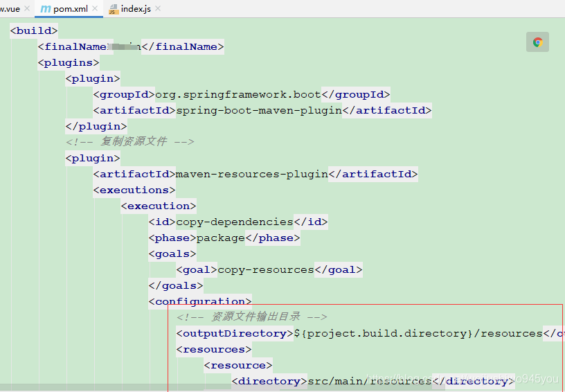This screenshot has width=565, height=392.
Task: Click the opening <goals> tag
Action: [172, 253]
